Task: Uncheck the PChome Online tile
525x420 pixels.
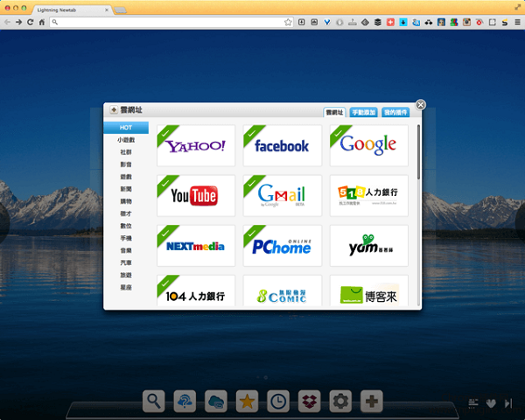Action: (x=283, y=246)
